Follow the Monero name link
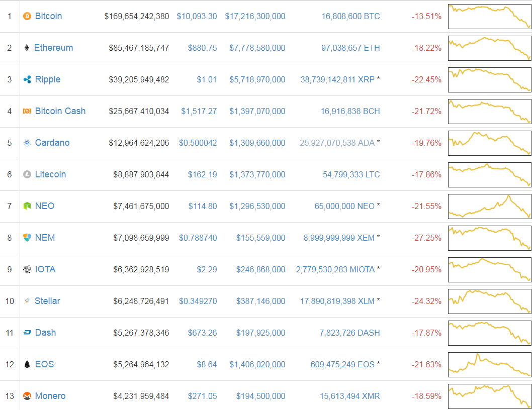 coord(50,396)
